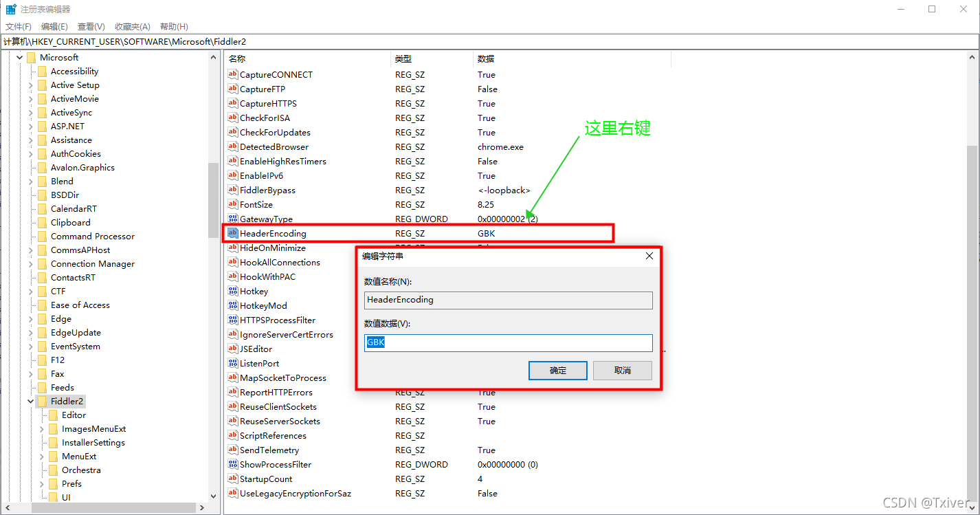Click the StartupCount string value icon
This screenshot has width=980, height=515.
tap(232, 479)
